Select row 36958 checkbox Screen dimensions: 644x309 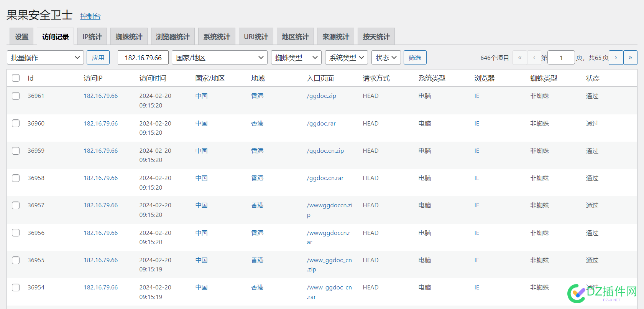coord(16,178)
